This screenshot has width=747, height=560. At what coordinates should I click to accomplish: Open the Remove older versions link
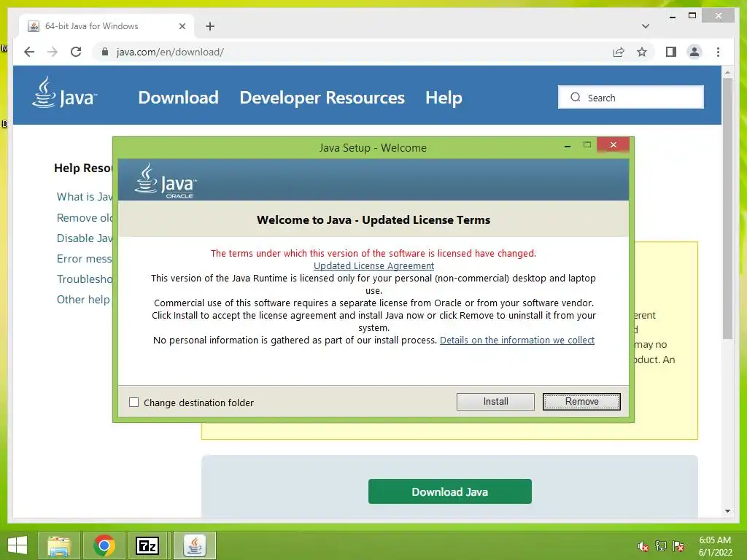pyautogui.click(x=85, y=217)
